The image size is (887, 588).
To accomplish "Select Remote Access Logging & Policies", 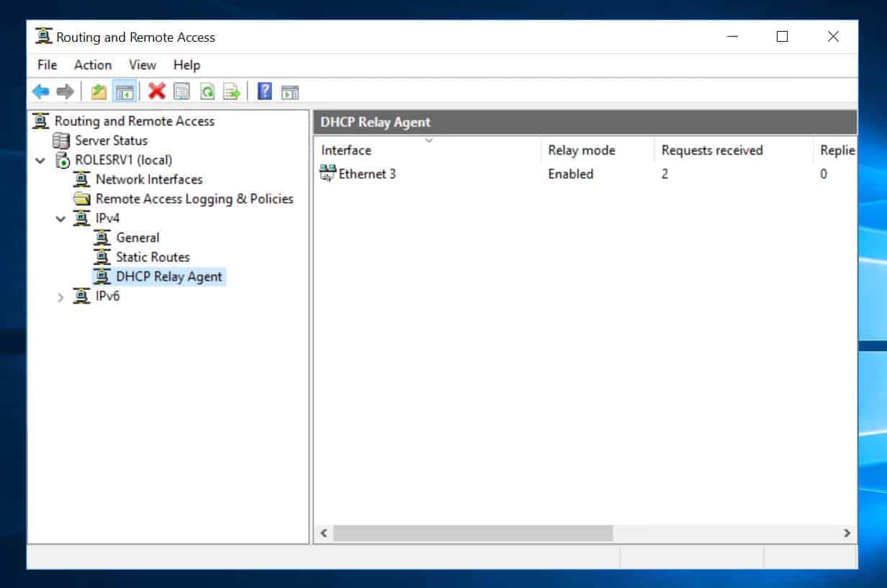I will 194,199.
